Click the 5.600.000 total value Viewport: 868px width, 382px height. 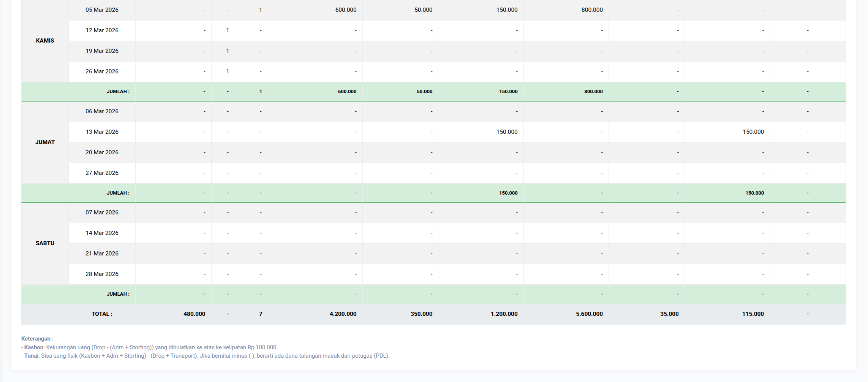pos(589,314)
